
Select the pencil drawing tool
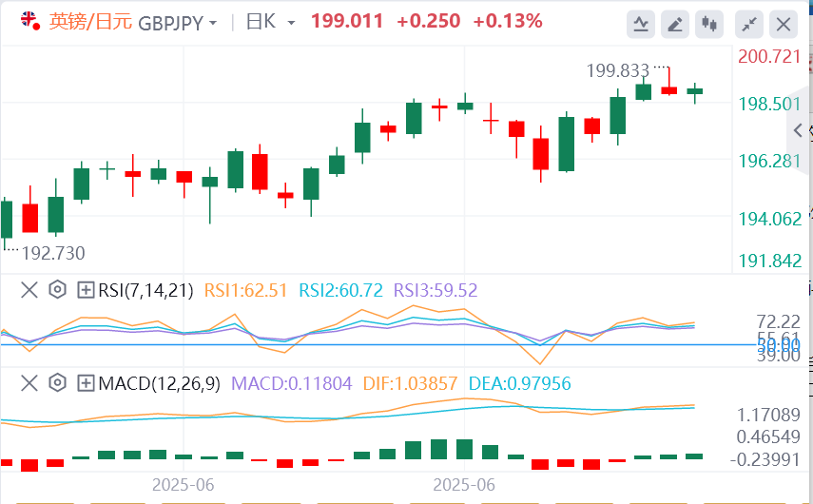pyautogui.click(x=675, y=23)
